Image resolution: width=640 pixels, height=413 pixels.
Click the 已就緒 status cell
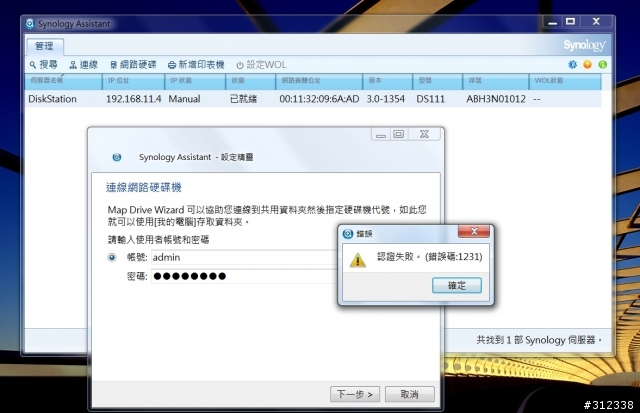coord(244,99)
